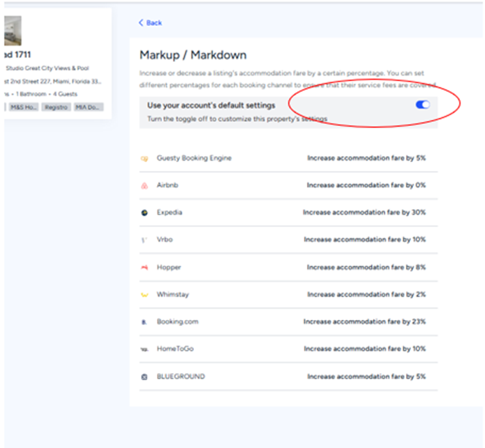Image resolution: width=485 pixels, height=448 pixels.
Task: Click the Markup / Markdown heading
Action: coord(193,55)
